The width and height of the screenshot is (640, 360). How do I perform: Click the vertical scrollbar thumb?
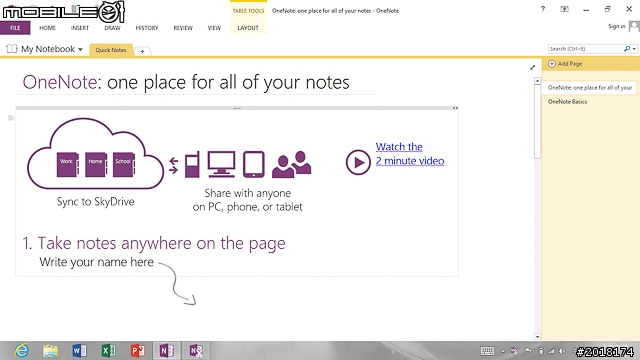538,122
